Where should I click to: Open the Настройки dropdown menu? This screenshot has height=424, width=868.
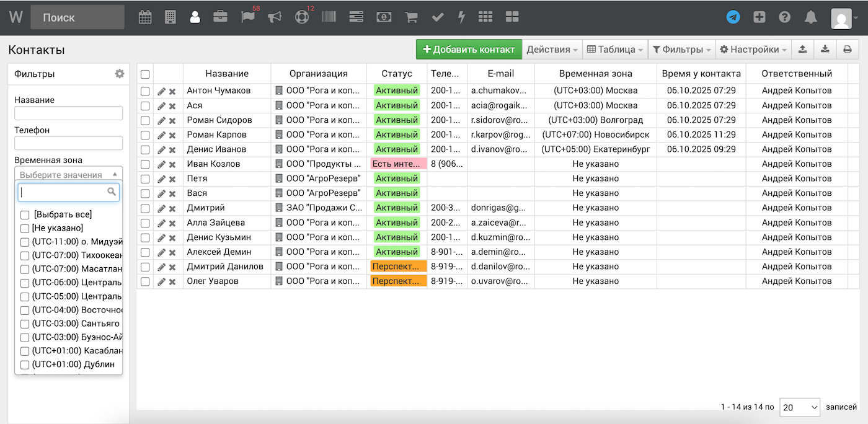point(753,50)
